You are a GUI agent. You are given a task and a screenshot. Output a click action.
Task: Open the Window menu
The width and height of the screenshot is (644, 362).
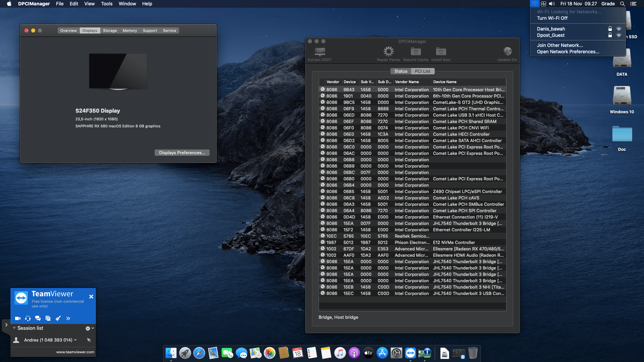[x=127, y=4]
